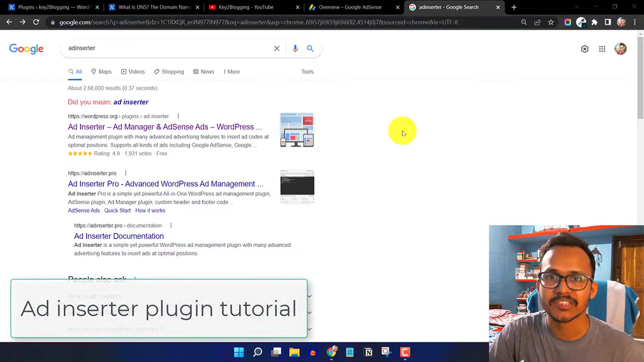
Task: Click the wordpress.org result thumbnail
Action: click(x=297, y=130)
